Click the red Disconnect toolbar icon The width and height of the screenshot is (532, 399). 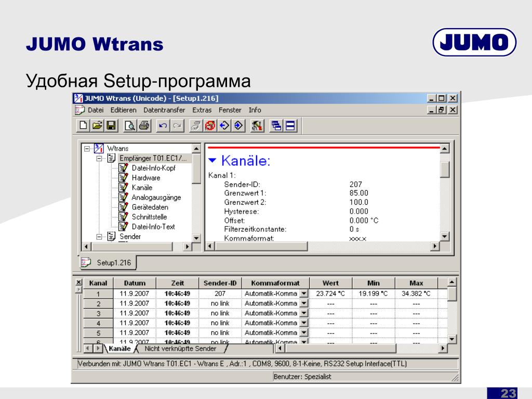[x=210, y=126]
